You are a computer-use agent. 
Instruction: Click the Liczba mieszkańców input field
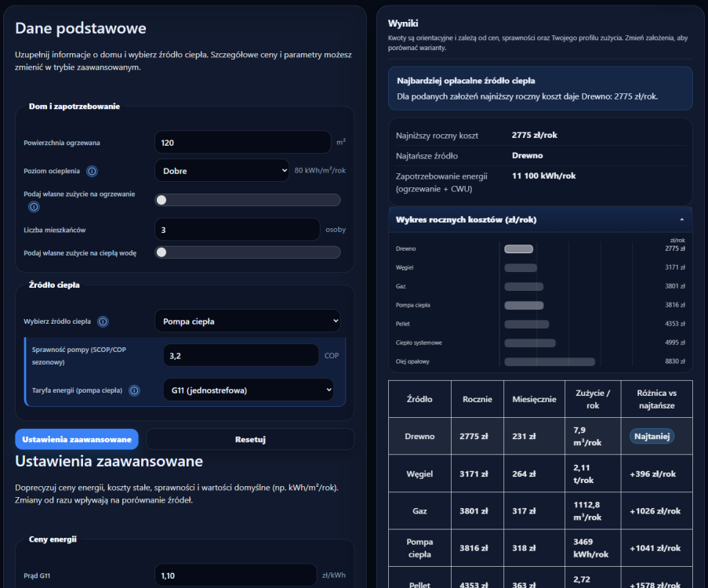coord(237,230)
